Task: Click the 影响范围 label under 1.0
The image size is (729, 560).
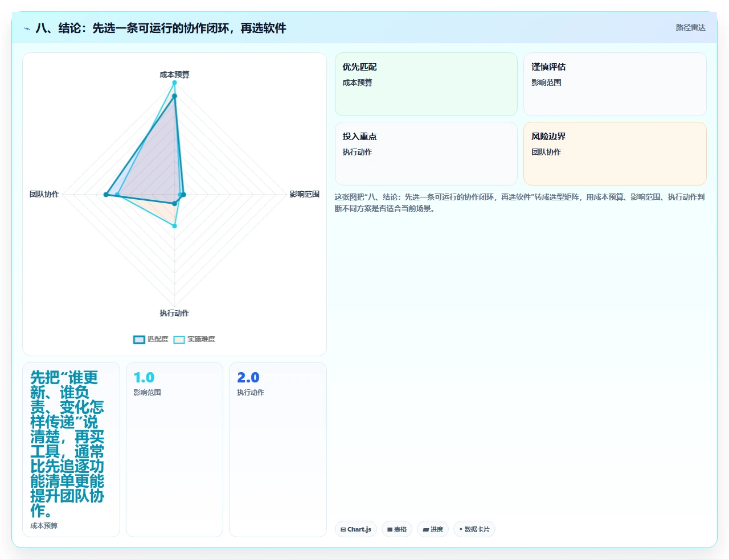Action: click(x=147, y=393)
